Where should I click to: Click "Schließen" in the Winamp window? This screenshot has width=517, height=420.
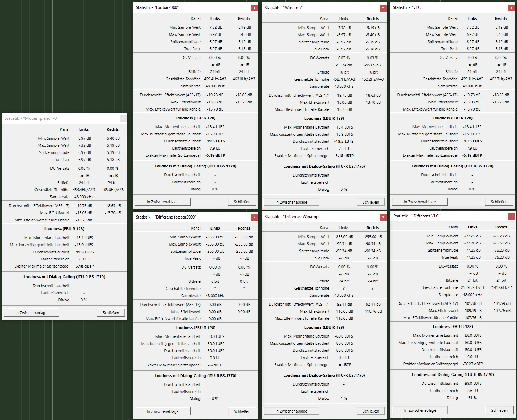pyautogui.click(x=371, y=202)
